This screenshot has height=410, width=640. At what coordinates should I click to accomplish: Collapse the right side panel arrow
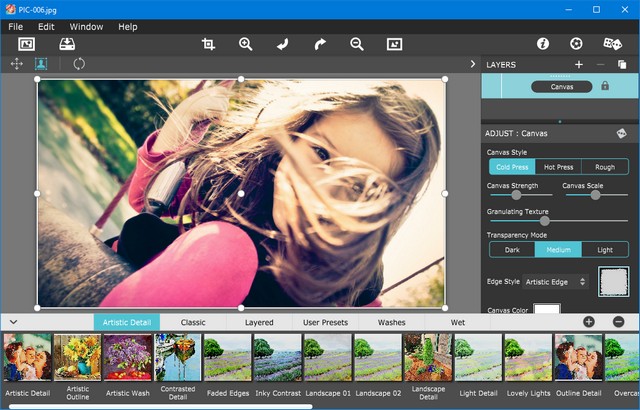[x=473, y=64]
